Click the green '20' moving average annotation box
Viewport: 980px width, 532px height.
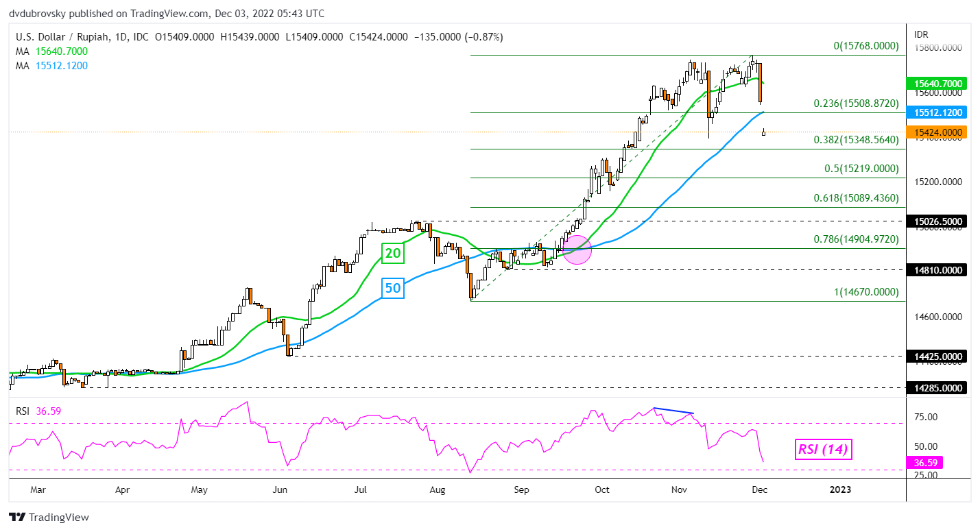tap(392, 254)
